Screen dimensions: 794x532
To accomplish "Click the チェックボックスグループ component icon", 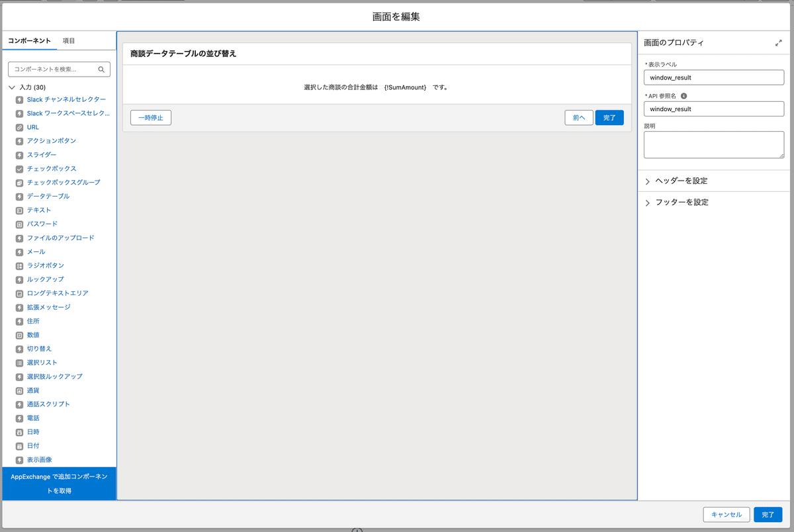I will coord(19,183).
